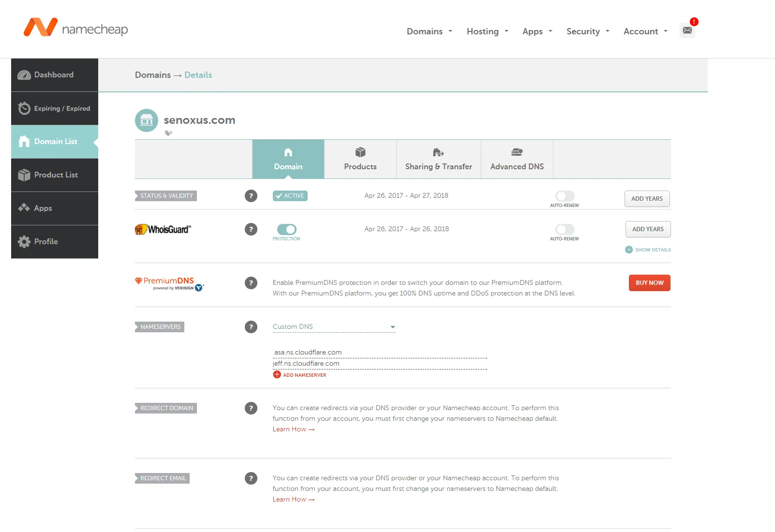Click the senoxus.com storefront avatar icon
775x532 pixels.
(x=147, y=120)
